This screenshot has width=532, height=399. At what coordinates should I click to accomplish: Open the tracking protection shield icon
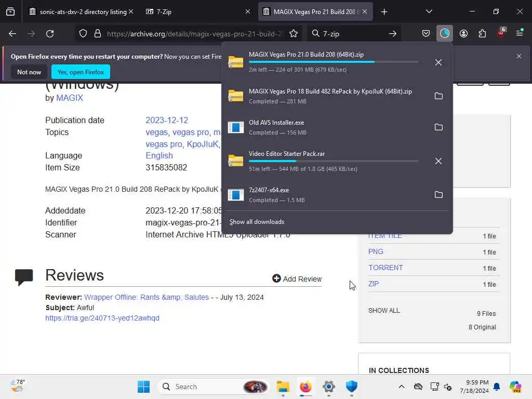tap(83, 34)
